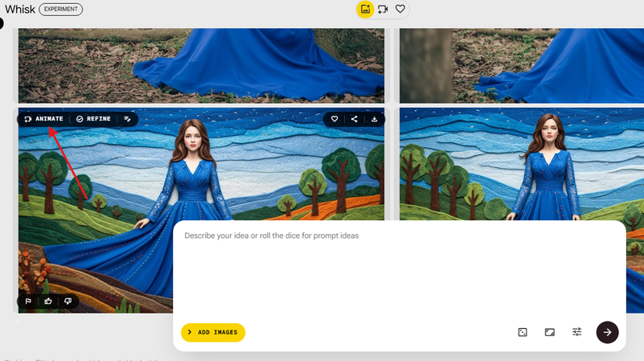Click the Refine button on the image
644x361 pixels.
click(93, 119)
